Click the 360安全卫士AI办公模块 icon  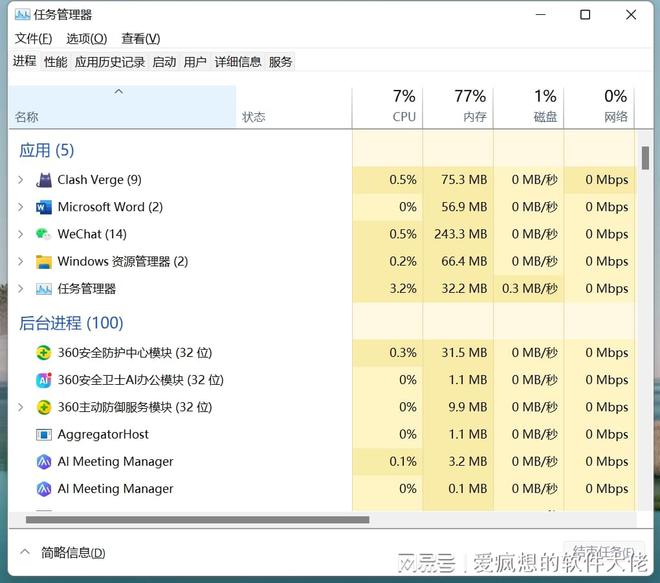44,380
